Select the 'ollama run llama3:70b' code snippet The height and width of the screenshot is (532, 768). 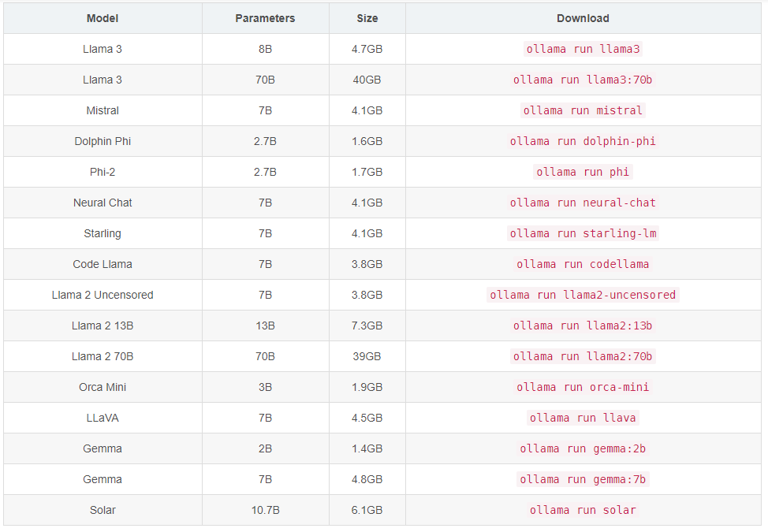pyautogui.click(x=583, y=80)
